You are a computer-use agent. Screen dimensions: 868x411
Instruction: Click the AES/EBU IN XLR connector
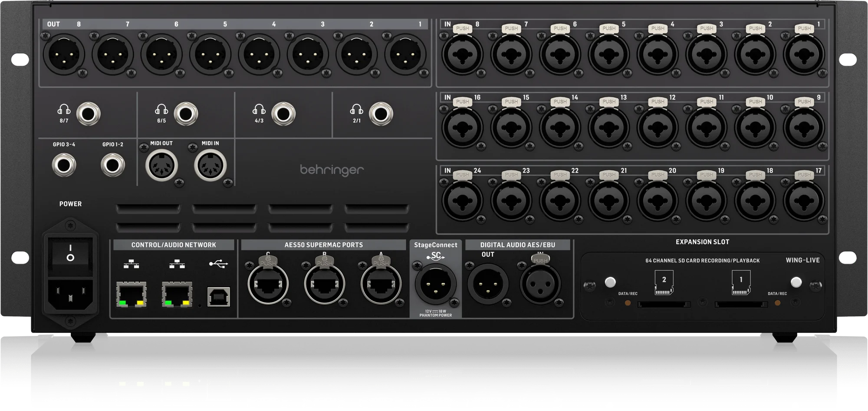(x=540, y=284)
